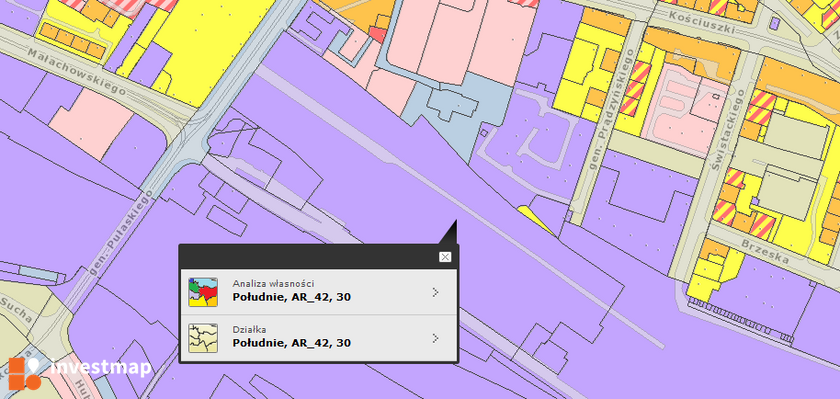Expand the Analiza własności row arrow

pyautogui.click(x=436, y=292)
